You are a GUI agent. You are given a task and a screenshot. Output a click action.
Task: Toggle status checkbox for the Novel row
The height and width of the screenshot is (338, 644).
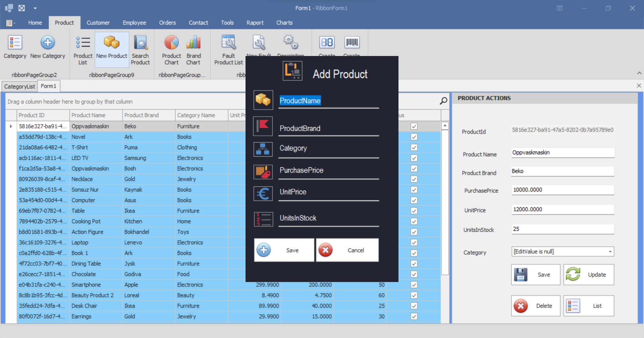pos(414,137)
